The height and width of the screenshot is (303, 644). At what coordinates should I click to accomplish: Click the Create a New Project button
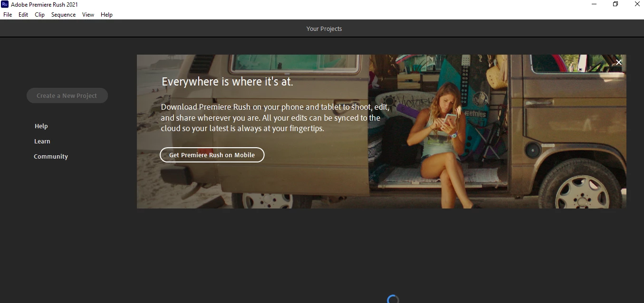coord(67,95)
